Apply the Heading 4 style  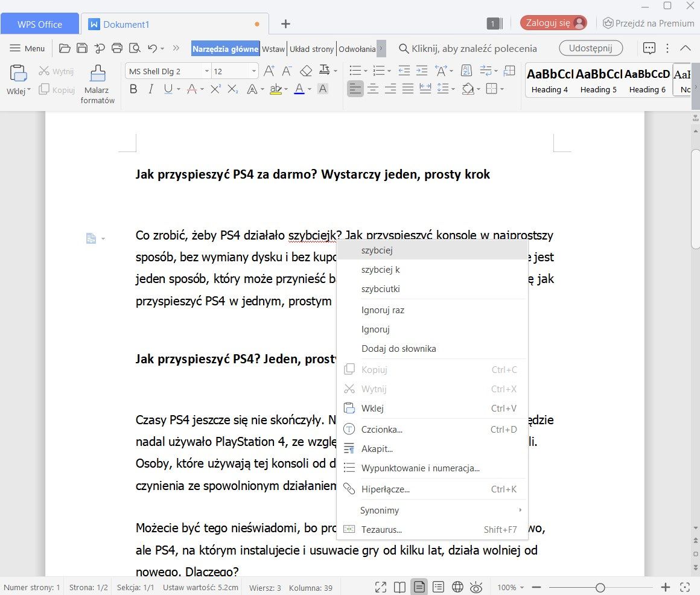(x=550, y=81)
